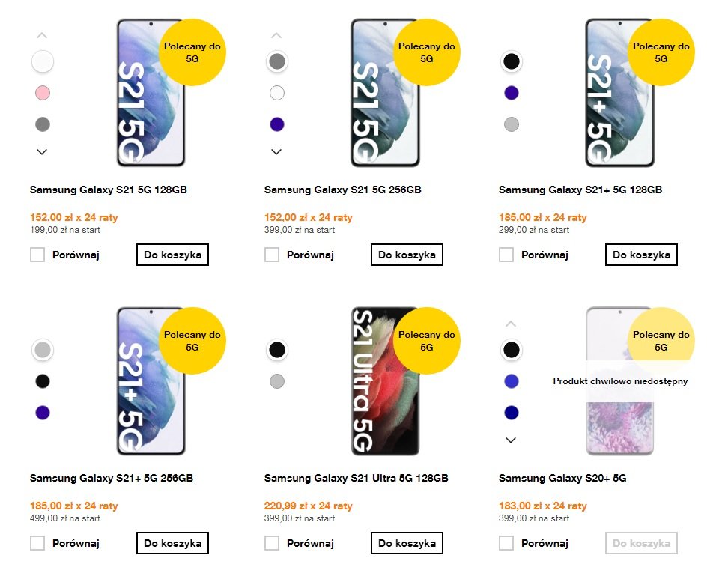Open Samsung Galaxy S21+ 5G 256GB product title

click(x=112, y=478)
